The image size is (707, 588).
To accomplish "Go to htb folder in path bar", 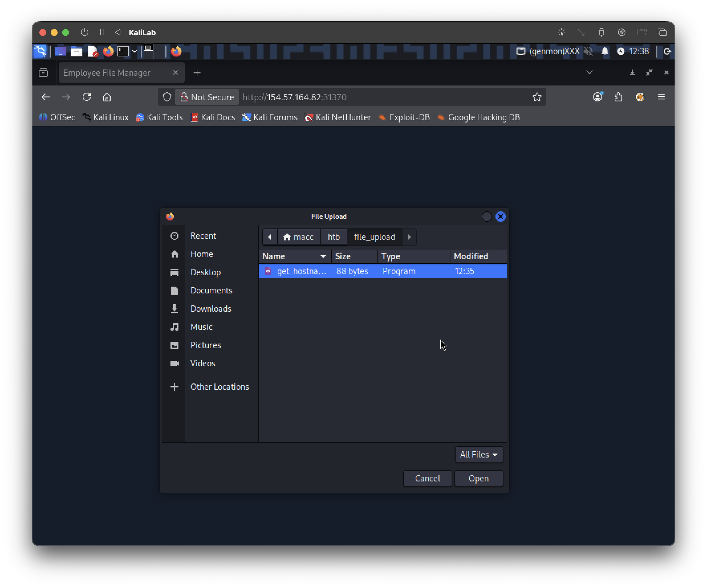I will click(x=333, y=237).
